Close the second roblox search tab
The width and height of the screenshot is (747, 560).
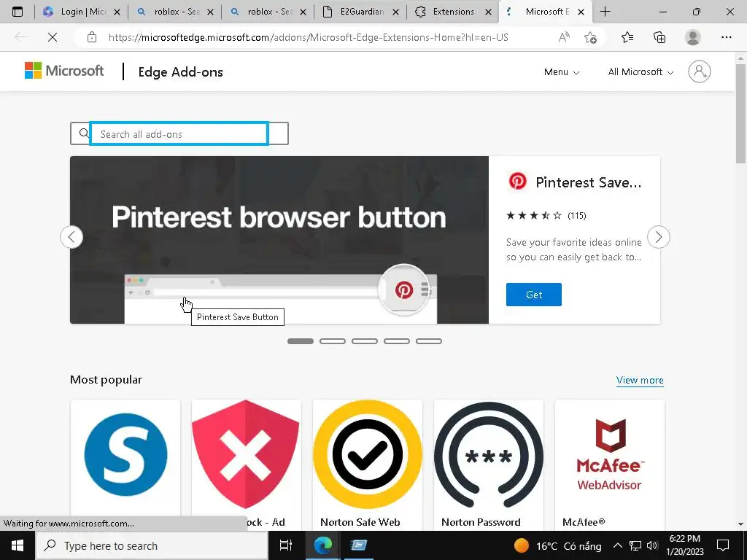point(303,12)
